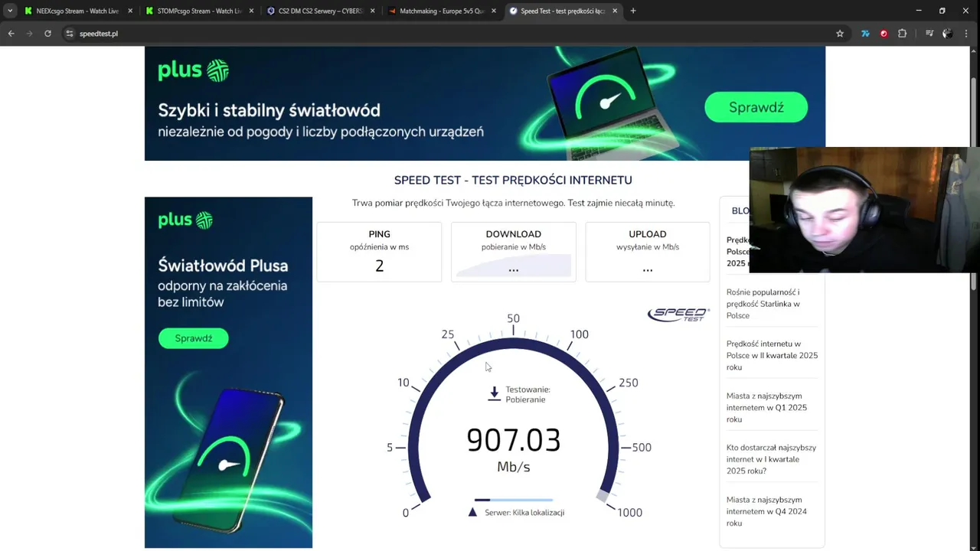The width and height of the screenshot is (980, 551).
Task: Close the STOMPcsgo Stream tab
Action: pos(251,11)
